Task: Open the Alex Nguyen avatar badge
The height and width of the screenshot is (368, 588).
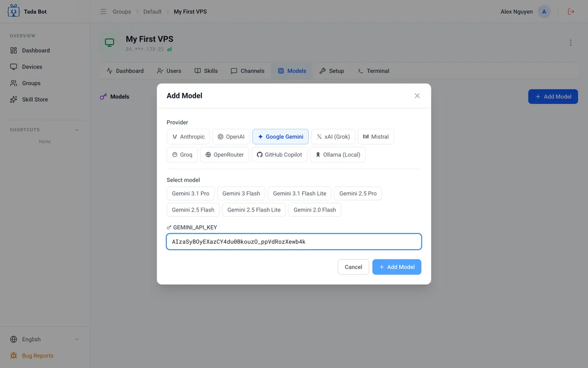Action: tap(544, 11)
